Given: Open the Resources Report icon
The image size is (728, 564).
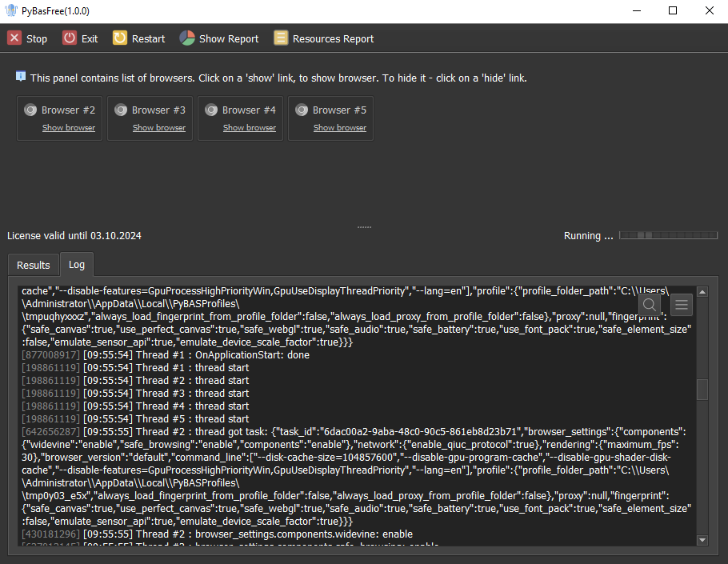Looking at the screenshot, I should click(x=281, y=38).
